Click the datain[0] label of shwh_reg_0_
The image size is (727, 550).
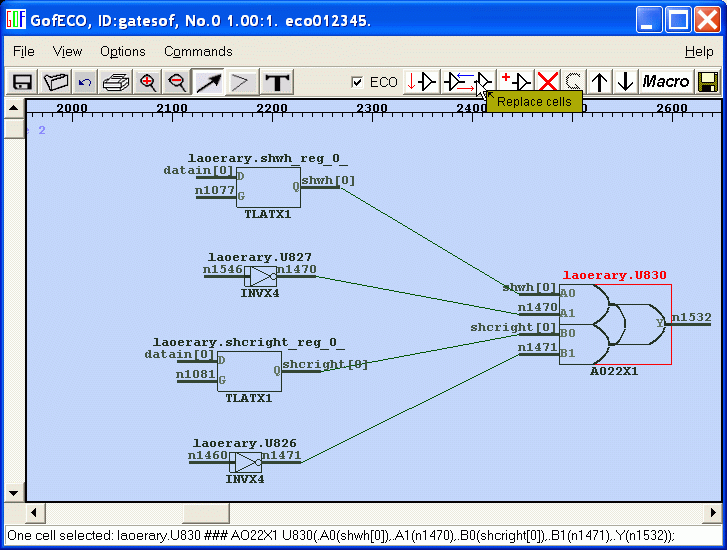click(198, 171)
